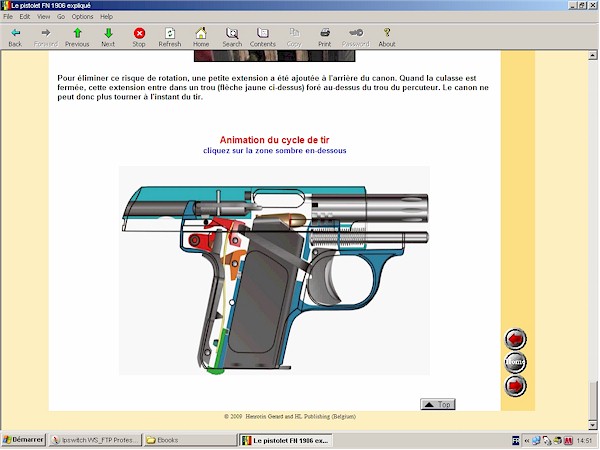Click the grayed Password toolbar button
Viewport: 600px width, 450px height.
356,37
